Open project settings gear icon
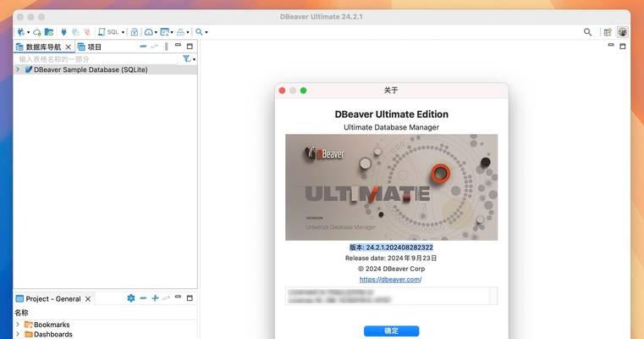The image size is (644, 339). [131, 298]
